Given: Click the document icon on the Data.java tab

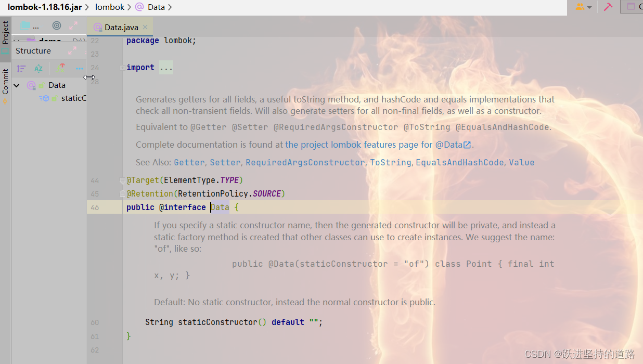Looking at the screenshot, I should (97, 27).
